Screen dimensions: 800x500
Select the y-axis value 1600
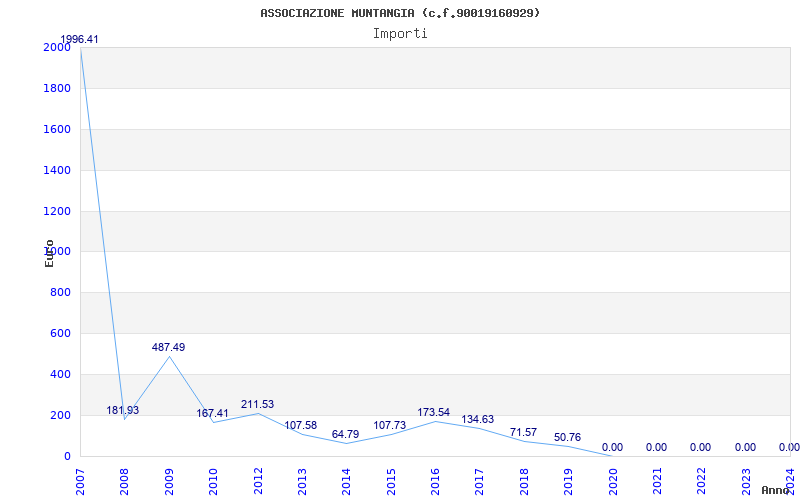pyautogui.click(x=57, y=130)
